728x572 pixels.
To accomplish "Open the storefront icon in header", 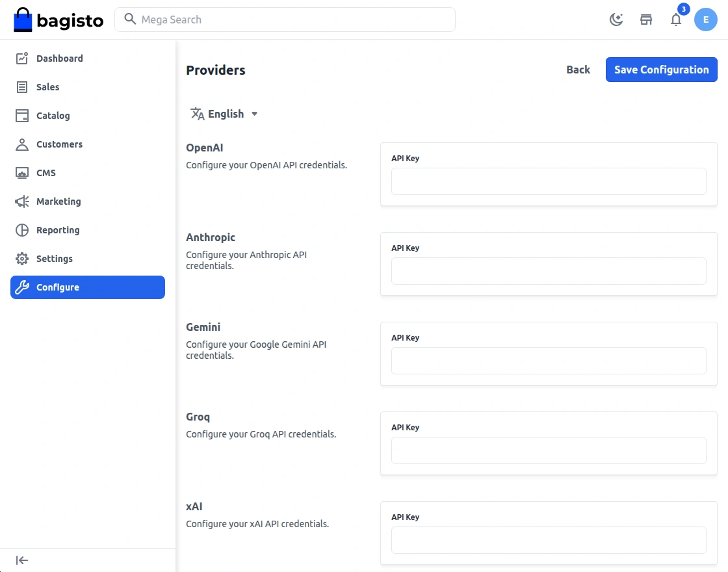I will [645, 19].
